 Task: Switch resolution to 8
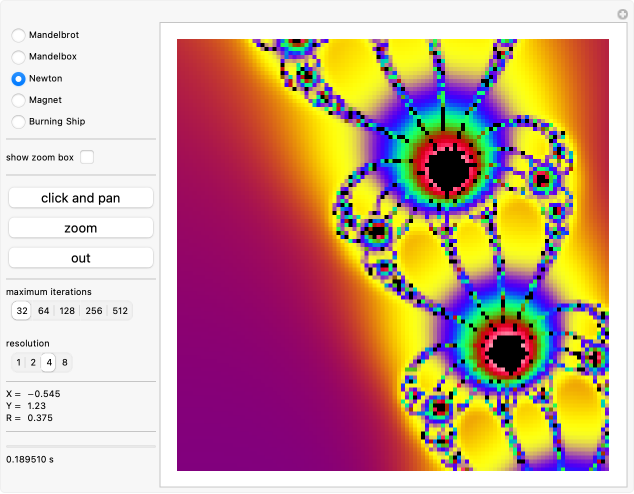64,362
